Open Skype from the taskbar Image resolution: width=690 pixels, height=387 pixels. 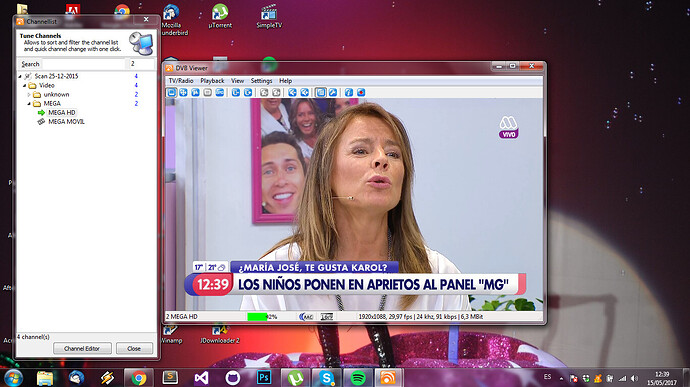[327, 378]
